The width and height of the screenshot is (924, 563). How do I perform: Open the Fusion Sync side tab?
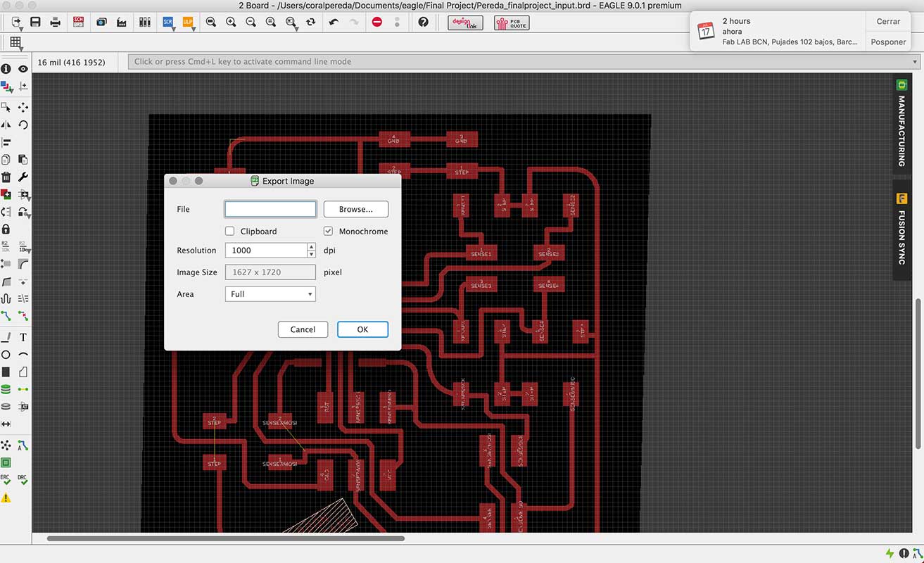point(901,229)
